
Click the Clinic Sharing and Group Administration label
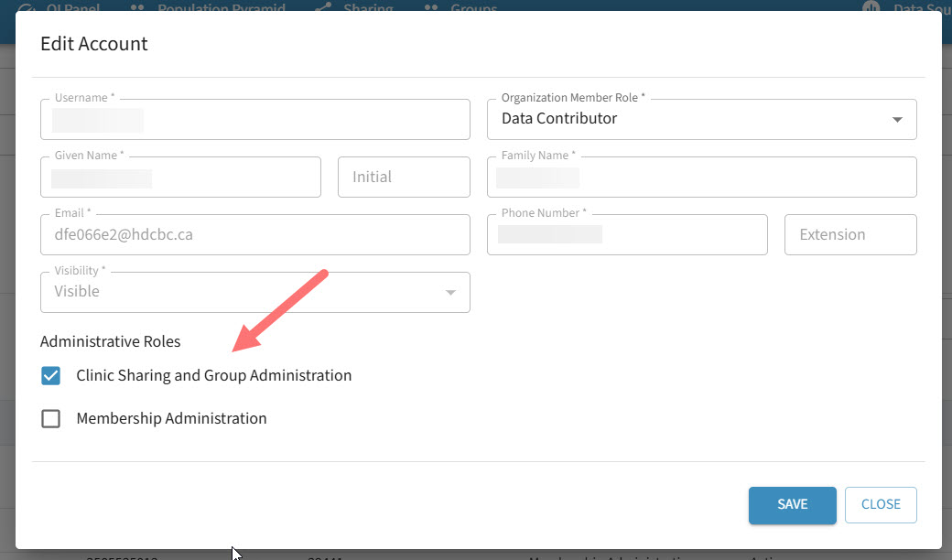[x=213, y=375]
